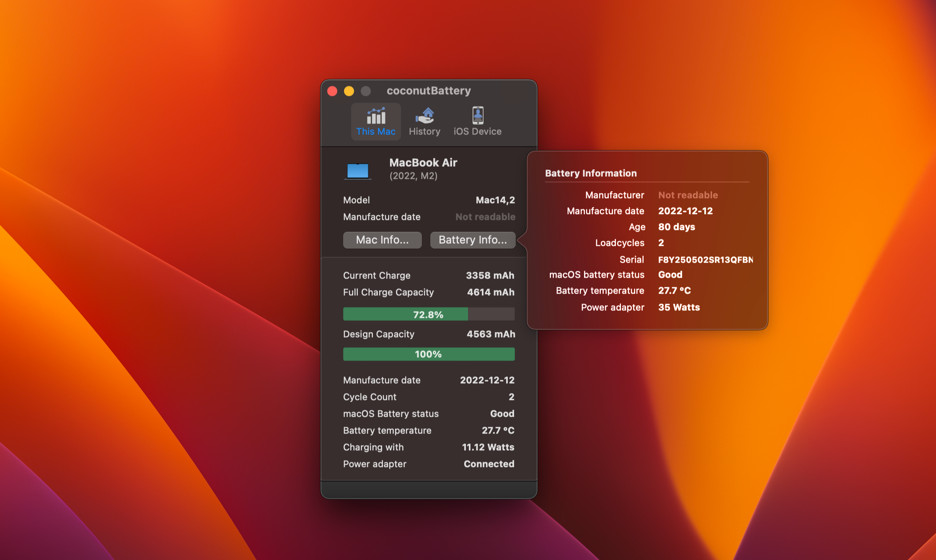
Task: Minimize the coconutBattery window with yellow button
Action: pos(349,91)
